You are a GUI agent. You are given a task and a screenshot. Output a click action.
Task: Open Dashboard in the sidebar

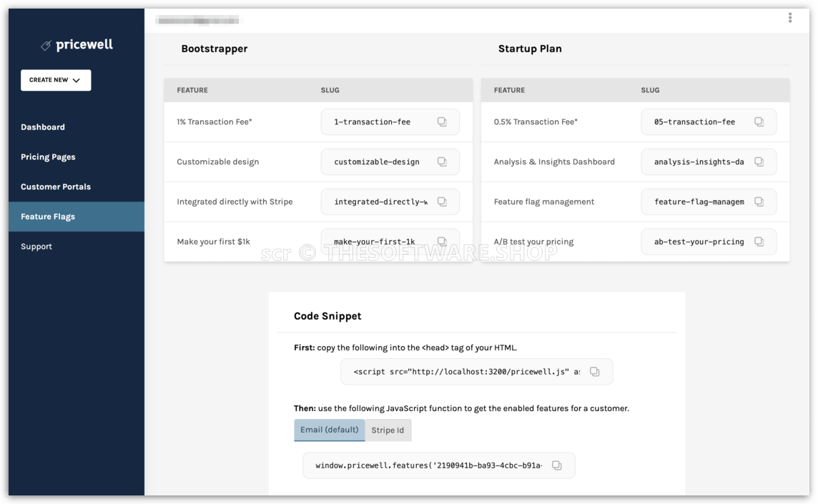[43, 127]
